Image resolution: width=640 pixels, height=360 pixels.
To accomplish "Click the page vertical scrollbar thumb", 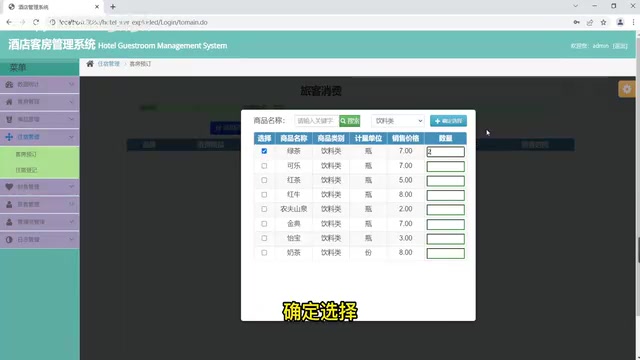I will tap(638, 249).
